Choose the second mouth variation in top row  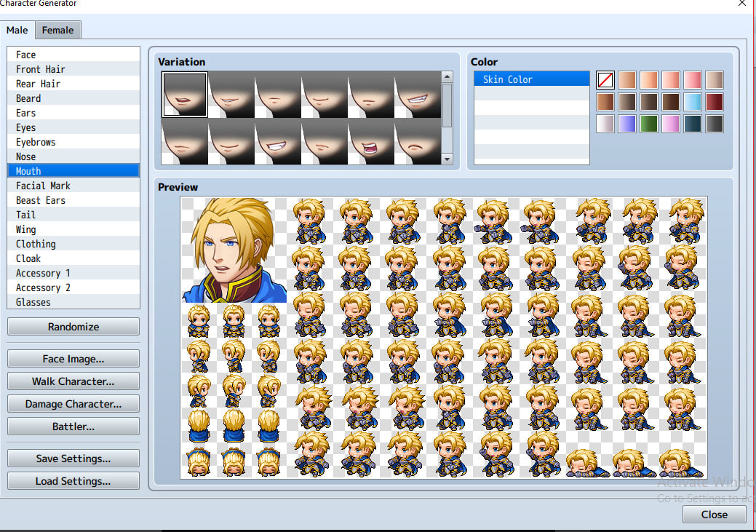click(x=231, y=95)
